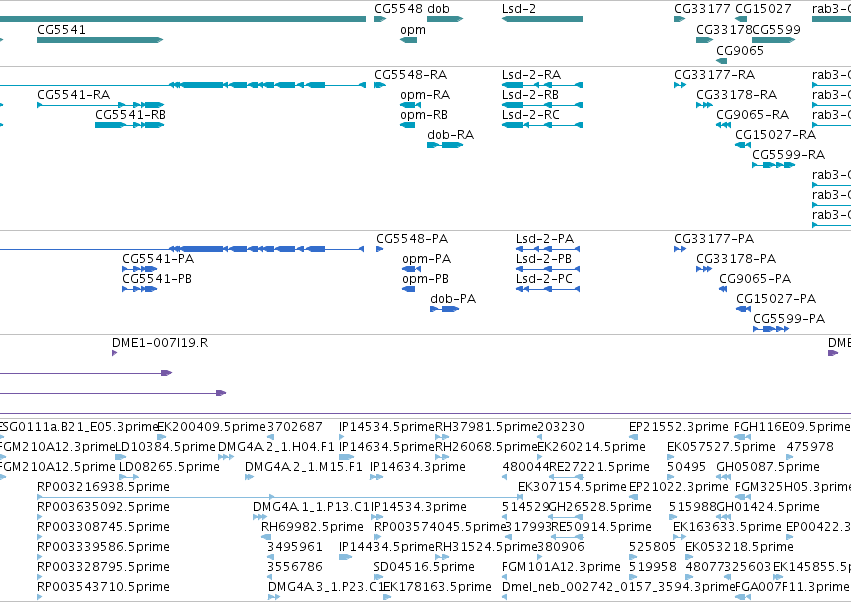Select the CG15027 gene label
The width and height of the screenshot is (851, 602).
coord(763,9)
